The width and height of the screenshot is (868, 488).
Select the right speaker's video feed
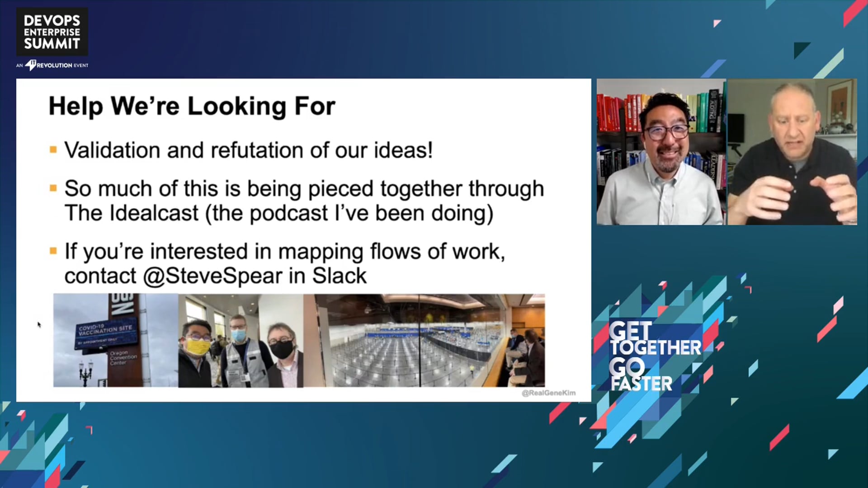pos(792,152)
